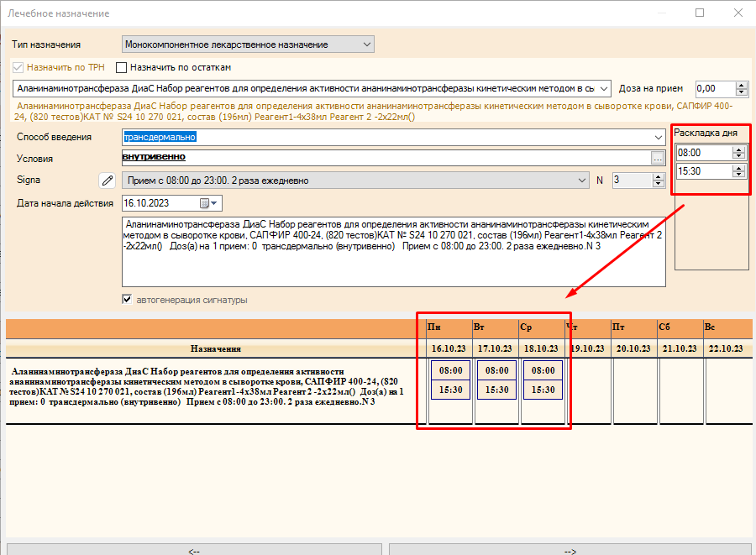Increase the 15:30 time in Раскладка дня

click(x=738, y=168)
